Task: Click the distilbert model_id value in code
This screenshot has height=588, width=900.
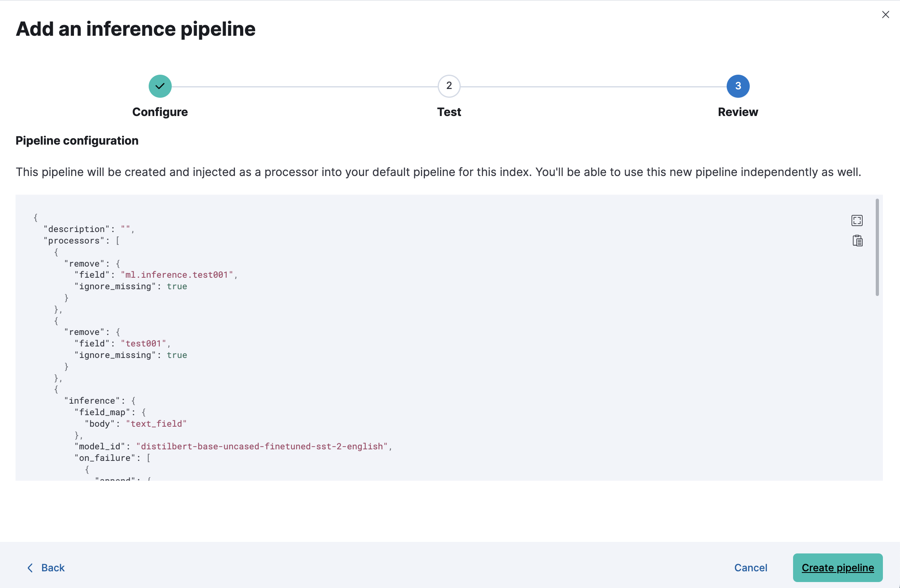Action: (x=262, y=447)
